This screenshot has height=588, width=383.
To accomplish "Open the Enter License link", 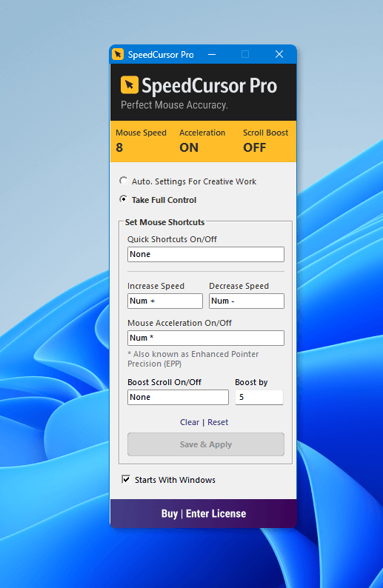I will [216, 513].
